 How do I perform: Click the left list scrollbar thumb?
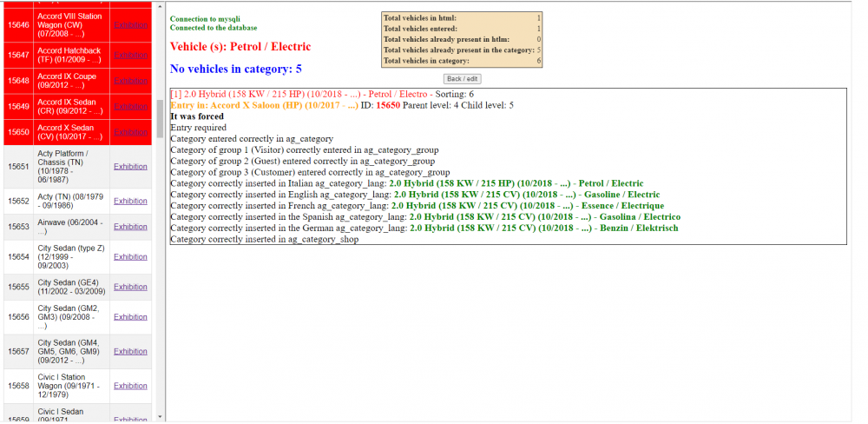160,119
